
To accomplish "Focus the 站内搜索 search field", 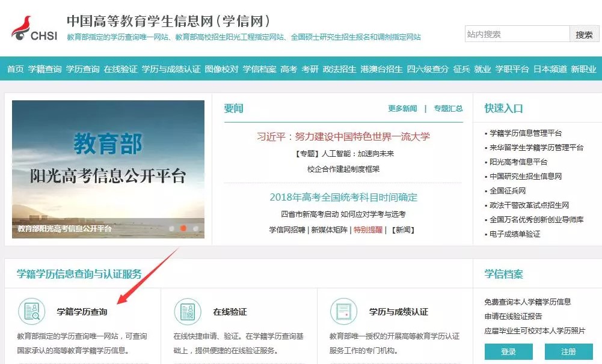I will [517, 34].
